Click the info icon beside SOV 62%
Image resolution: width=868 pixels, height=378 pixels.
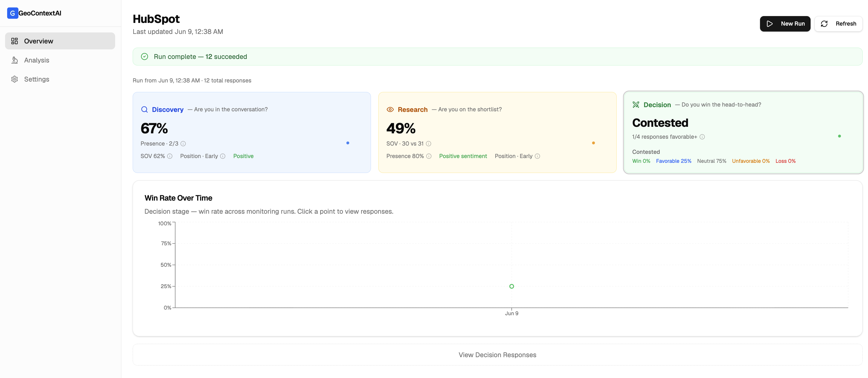click(170, 156)
